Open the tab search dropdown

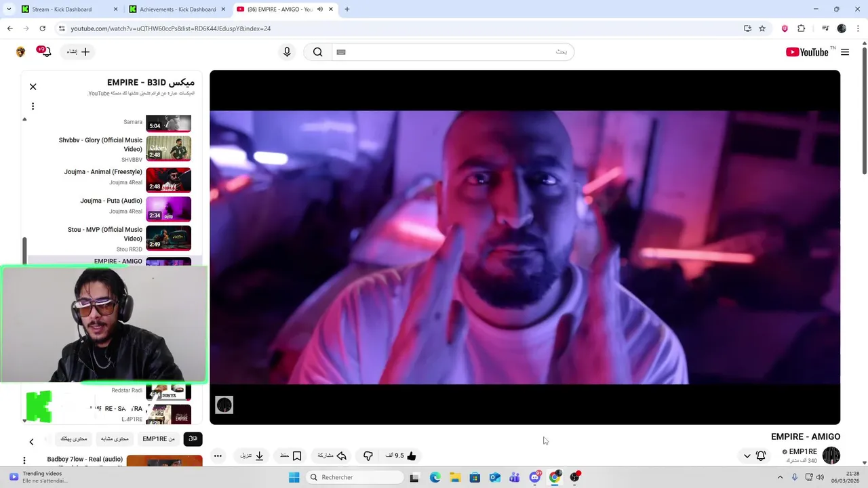pyautogui.click(x=8, y=9)
